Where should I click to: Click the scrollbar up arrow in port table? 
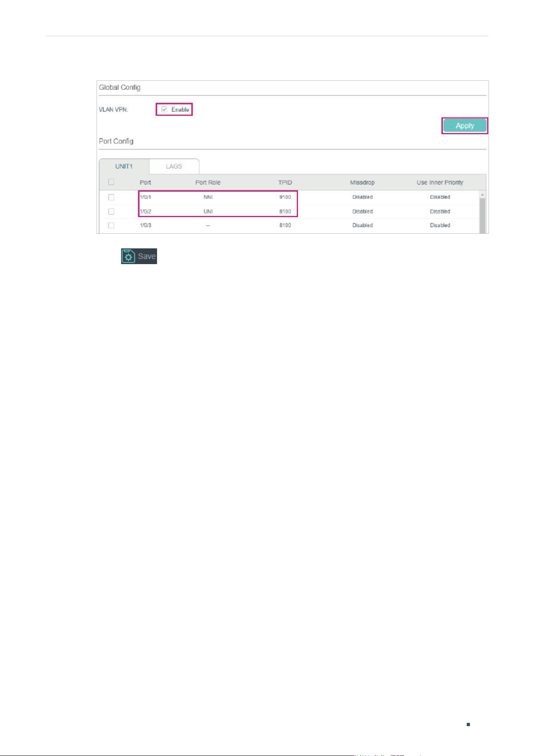pos(482,195)
